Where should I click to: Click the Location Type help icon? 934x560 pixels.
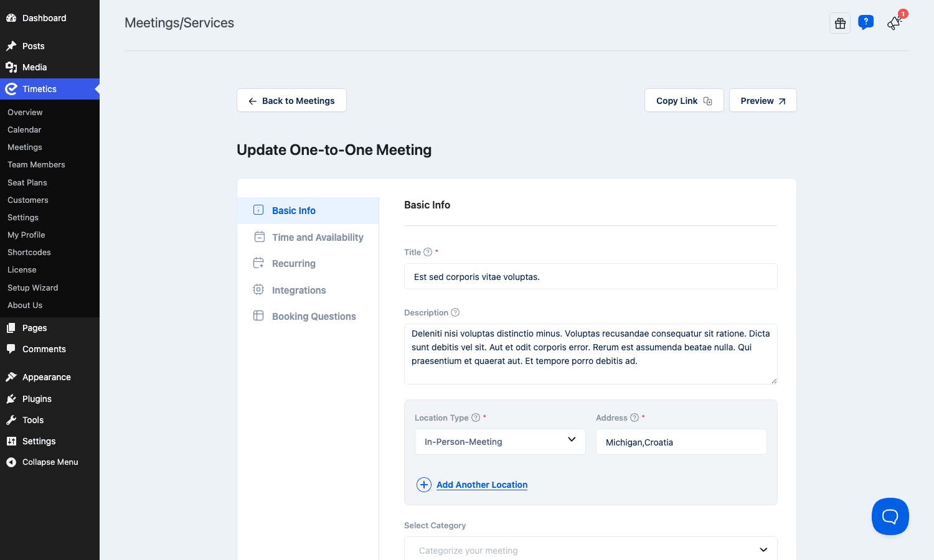click(476, 418)
